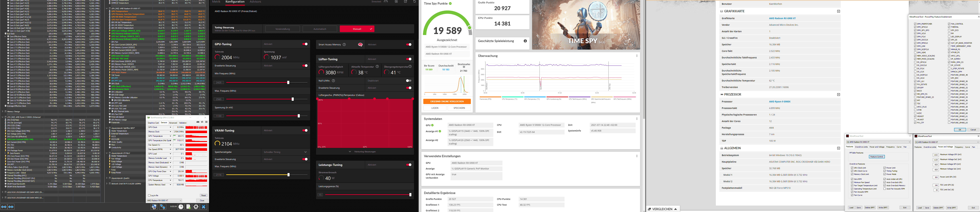The width and height of the screenshot is (980, 212).
Task: Open HWiNFO sensor settings gear icon
Action: 196,207
